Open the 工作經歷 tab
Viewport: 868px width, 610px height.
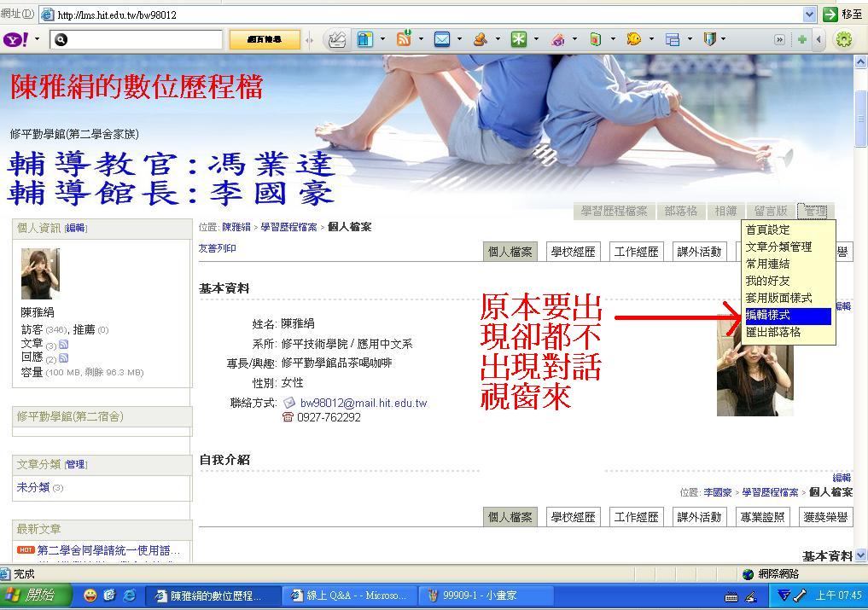point(636,252)
